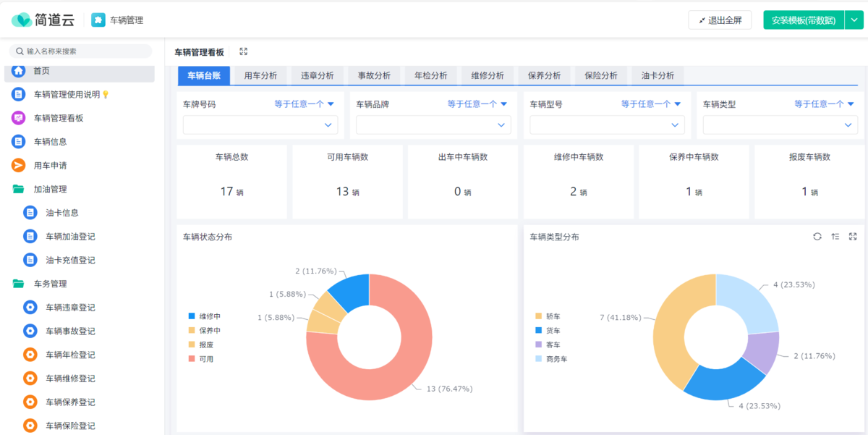The height and width of the screenshot is (435, 868).
Task: Click the 车辆管理看板 sidebar icon
Action: pyautogui.click(x=18, y=118)
